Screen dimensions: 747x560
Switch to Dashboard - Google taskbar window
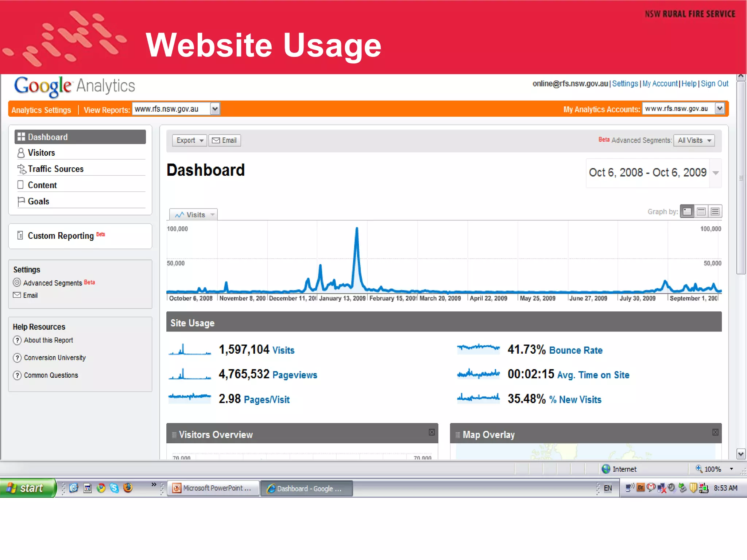tap(306, 488)
